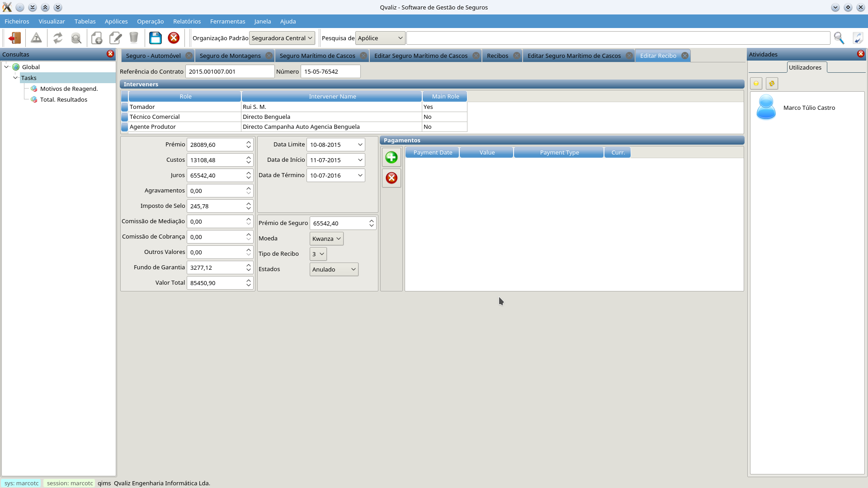Remove payment with red X button

[x=391, y=178]
